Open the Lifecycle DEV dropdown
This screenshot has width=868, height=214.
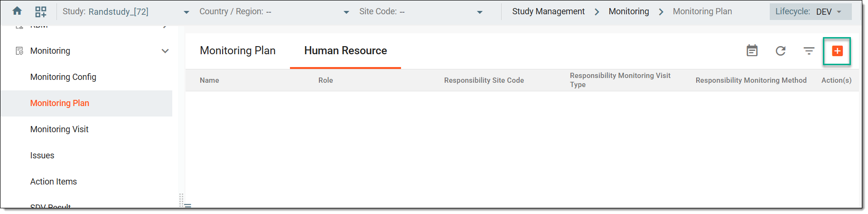811,11
